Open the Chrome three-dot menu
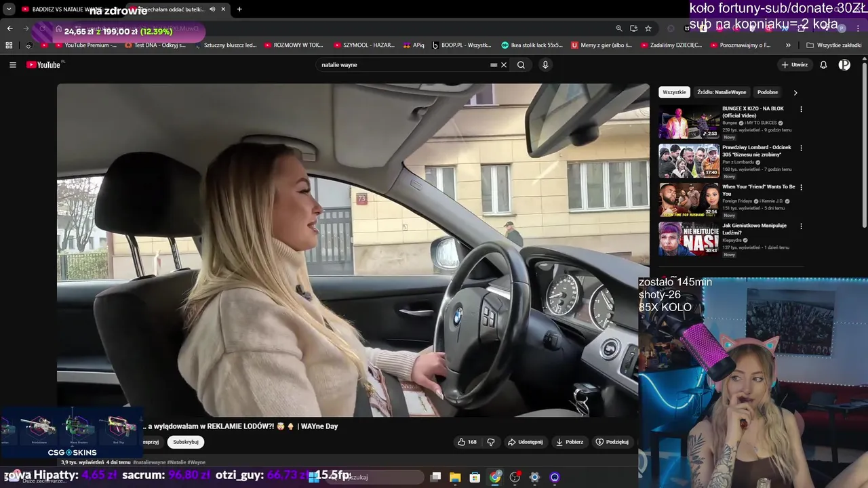The width and height of the screenshot is (868, 488). (x=858, y=28)
